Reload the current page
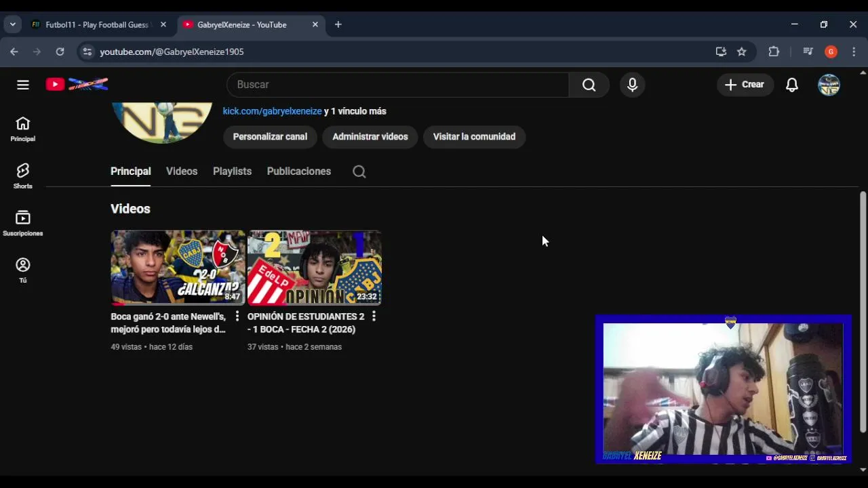Screen dimensions: 868x488 60,52
